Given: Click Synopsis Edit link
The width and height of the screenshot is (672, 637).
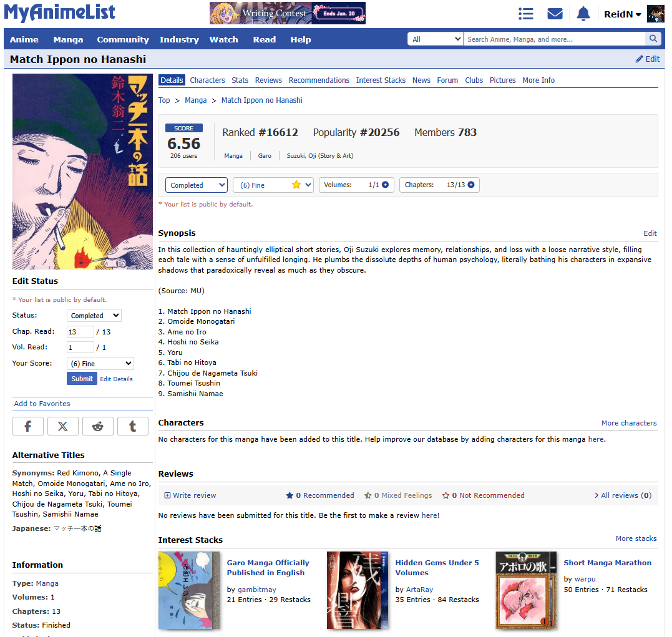Looking at the screenshot, I should point(650,233).
